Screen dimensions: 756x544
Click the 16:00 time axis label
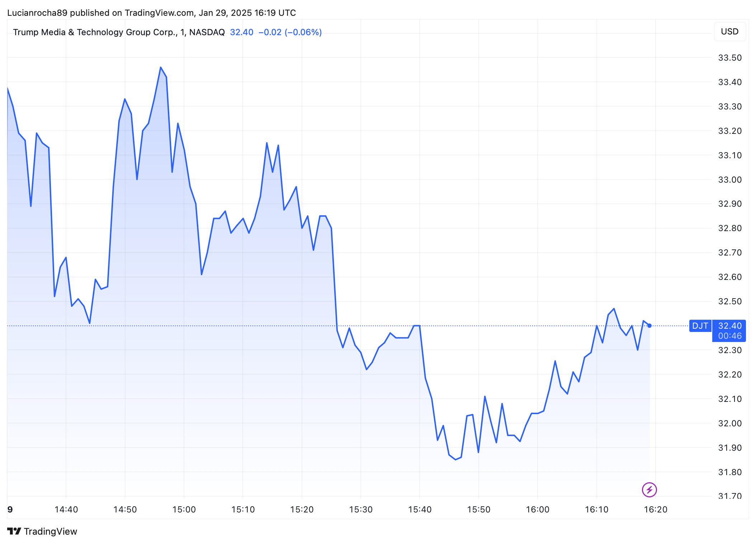[538, 510]
